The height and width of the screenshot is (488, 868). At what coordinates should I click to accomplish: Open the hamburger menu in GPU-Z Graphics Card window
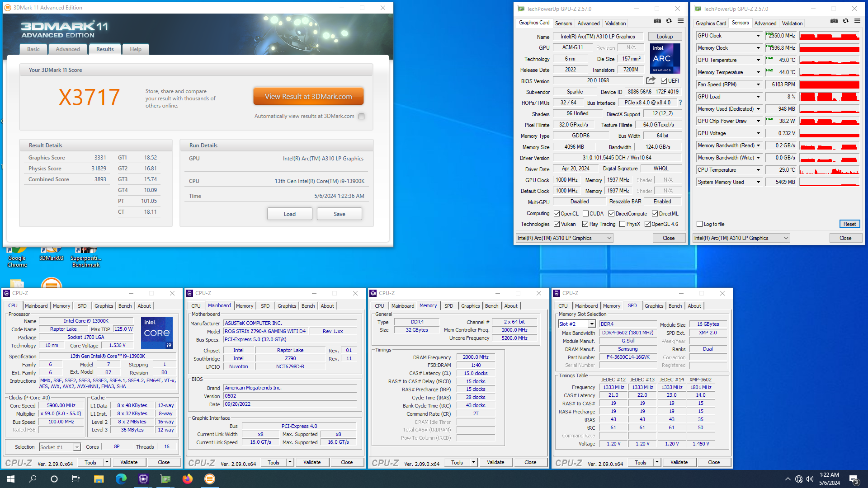point(680,21)
